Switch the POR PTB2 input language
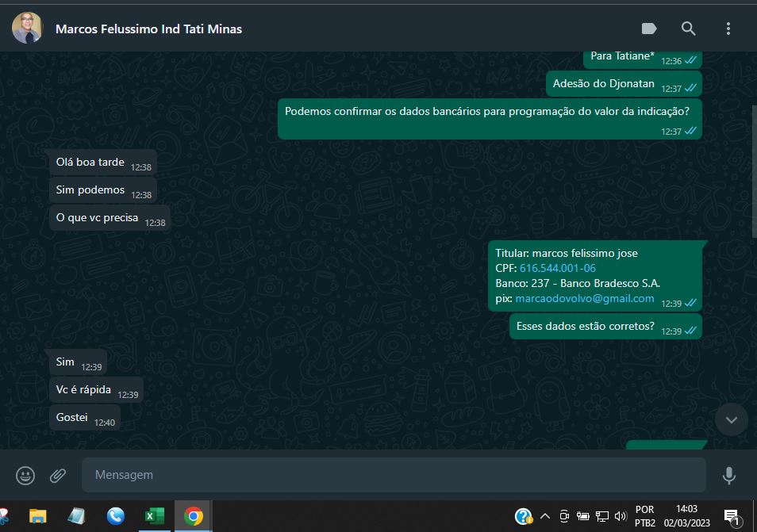The height and width of the screenshot is (532, 757). click(645, 516)
